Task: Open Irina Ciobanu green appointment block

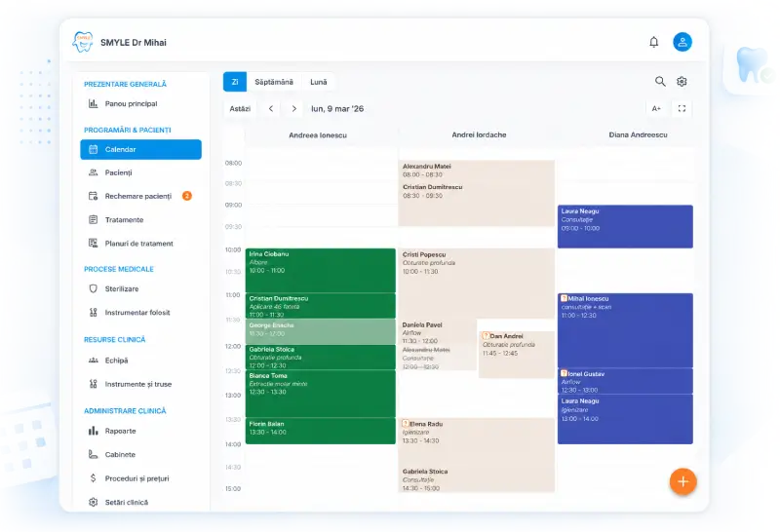Action: click(321, 270)
